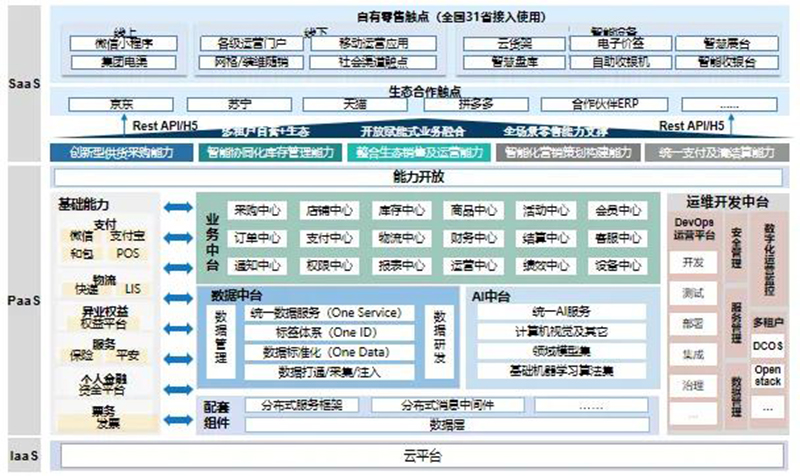This screenshot has width=800, height=476.
Task: Select the 库存中心 box
Action: pos(401,210)
